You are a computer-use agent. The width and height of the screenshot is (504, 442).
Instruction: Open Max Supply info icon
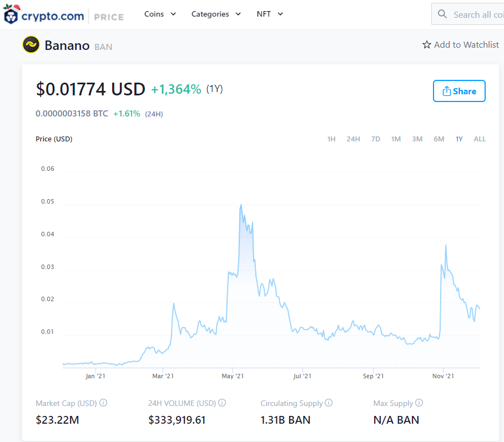(x=419, y=403)
